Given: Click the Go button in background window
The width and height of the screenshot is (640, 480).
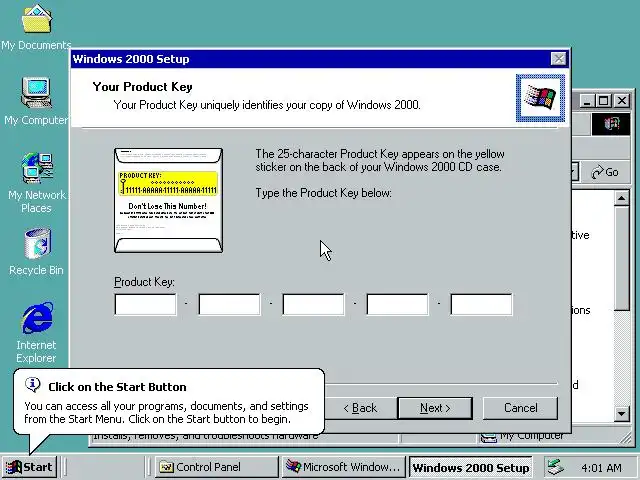Looking at the screenshot, I should point(605,172).
